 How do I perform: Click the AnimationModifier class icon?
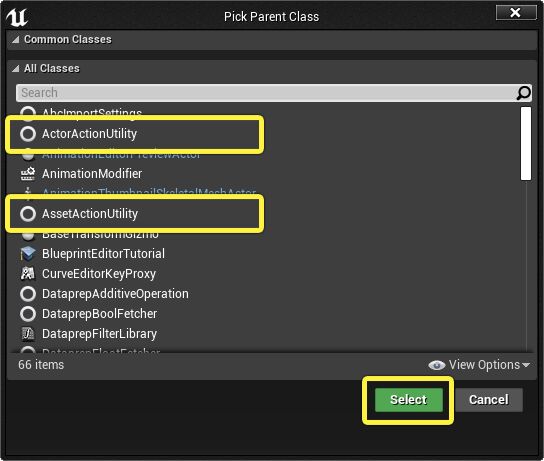pyautogui.click(x=28, y=174)
